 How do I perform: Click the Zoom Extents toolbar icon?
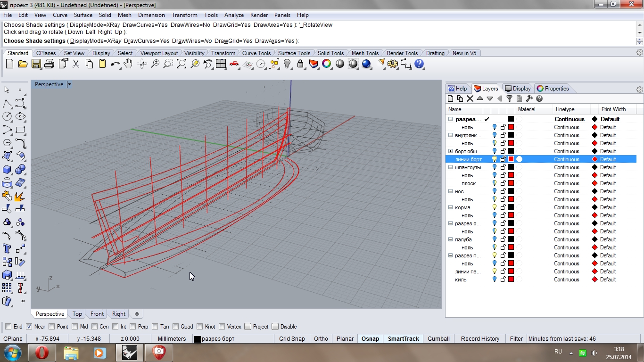182,64
